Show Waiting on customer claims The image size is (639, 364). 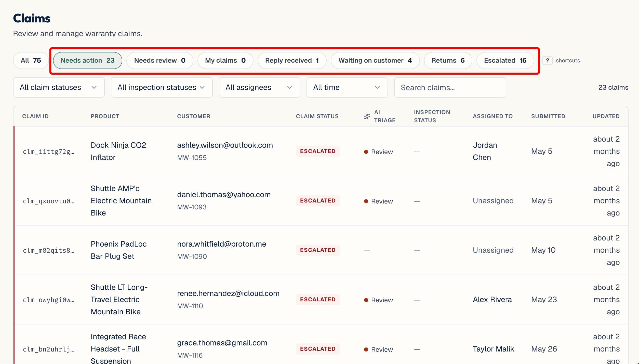click(x=375, y=61)
